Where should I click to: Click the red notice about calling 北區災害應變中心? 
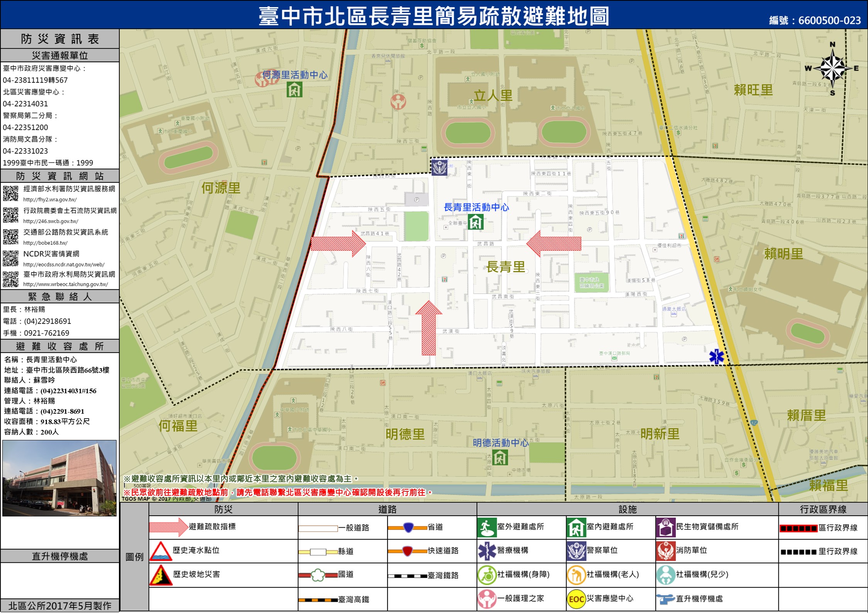[x=278, y=492]
